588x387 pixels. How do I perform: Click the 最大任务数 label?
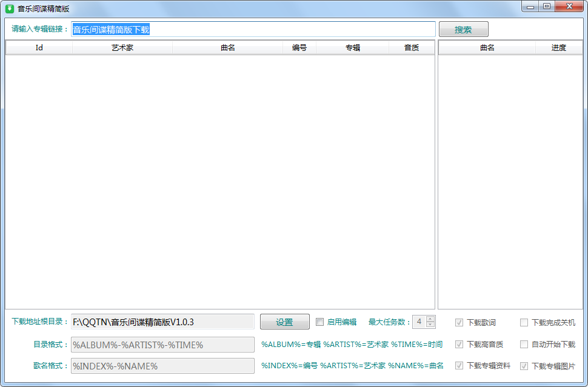[390, 322]
